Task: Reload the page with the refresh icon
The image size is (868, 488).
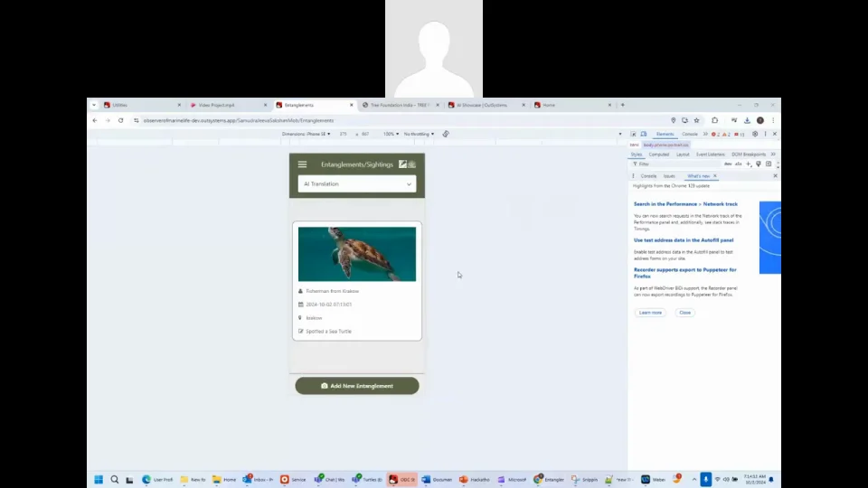Action: coord(120,120)
